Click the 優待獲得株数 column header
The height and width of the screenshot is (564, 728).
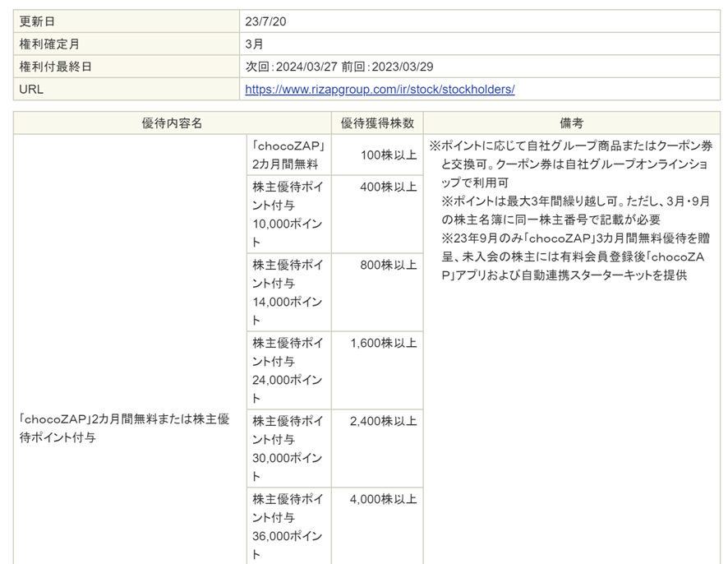(377, 123)
